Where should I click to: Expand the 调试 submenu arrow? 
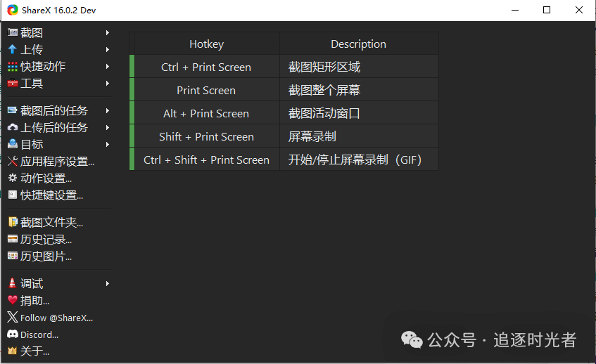(x=108, y=283)
